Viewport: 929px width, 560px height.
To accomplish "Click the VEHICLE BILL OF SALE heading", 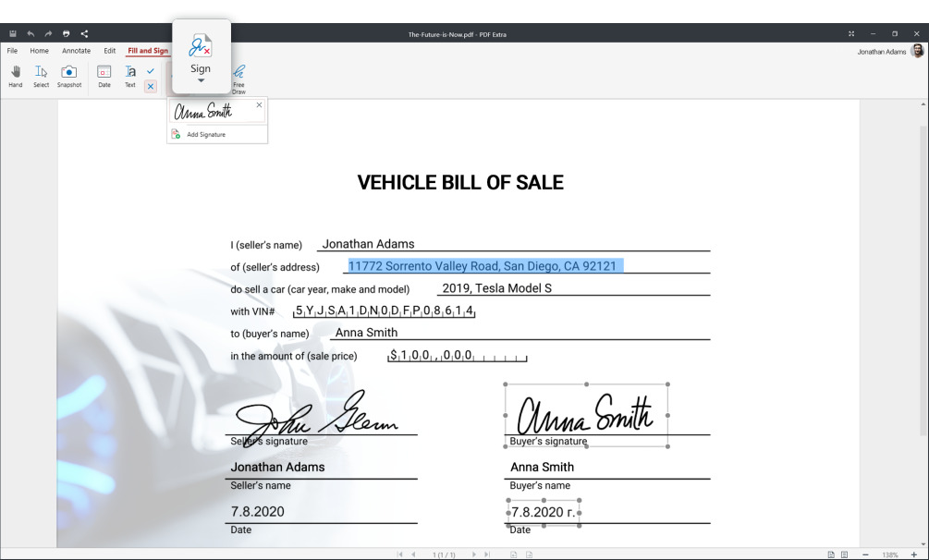I will point(460,183).
